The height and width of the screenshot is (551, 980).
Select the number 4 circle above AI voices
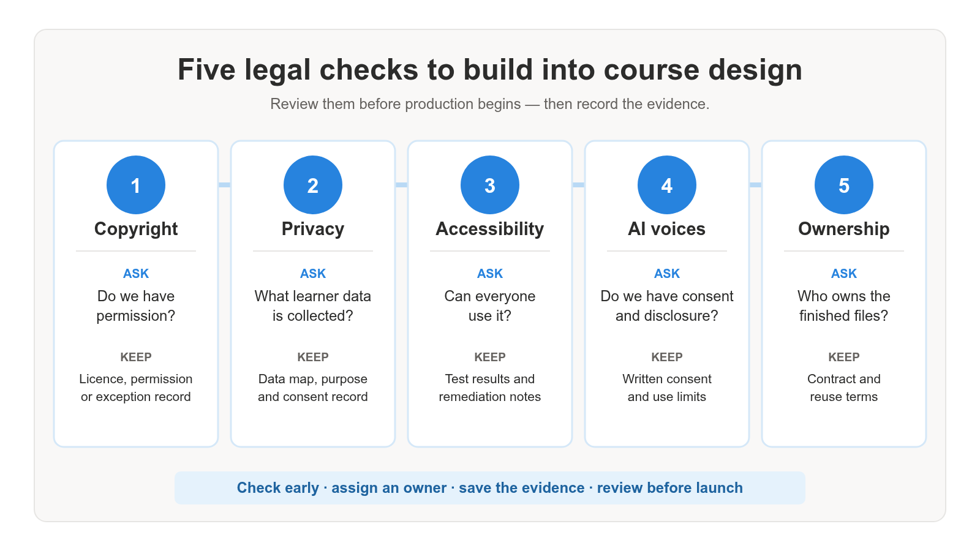tap(667, 185)
